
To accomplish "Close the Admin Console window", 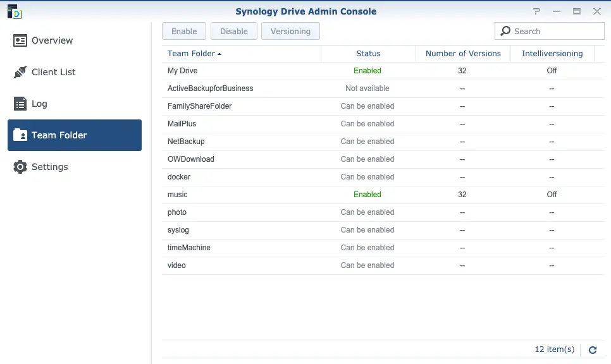I will [x=597, y=11].
